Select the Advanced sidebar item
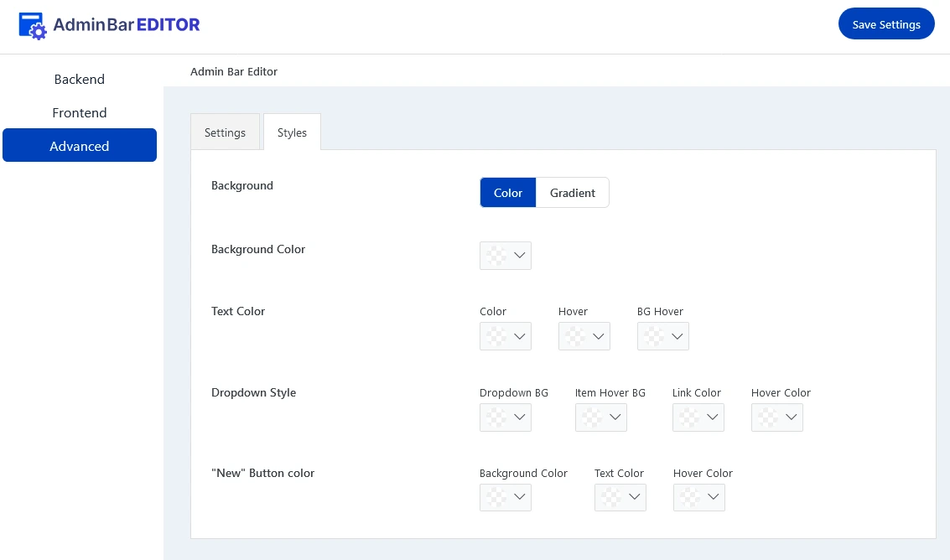Image resolution: width=950 pixels, height=560 pixels. tap(80, 146)
